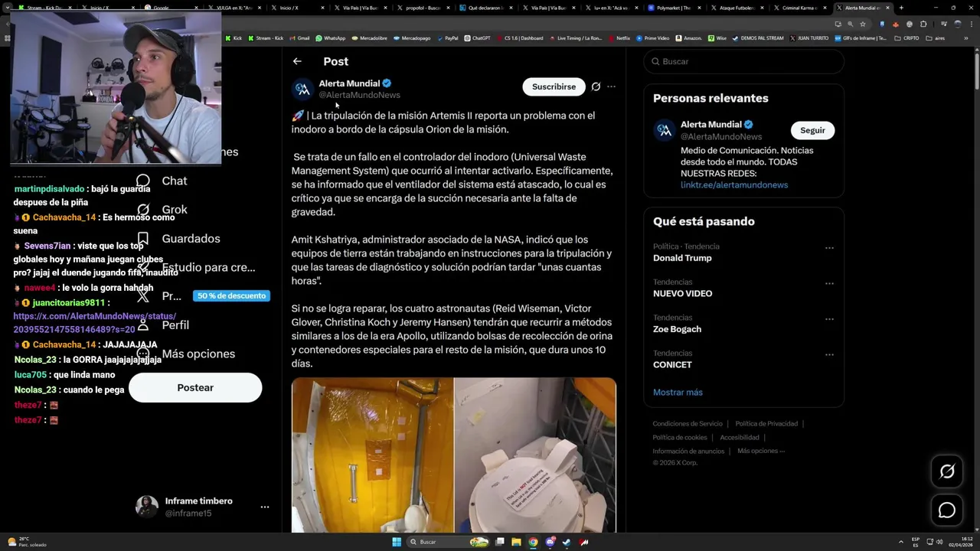Viewport: 980px width, 551px height.
Task: Open Grok summary icon next to Suscribirse
Action: (x=596, y=86)
